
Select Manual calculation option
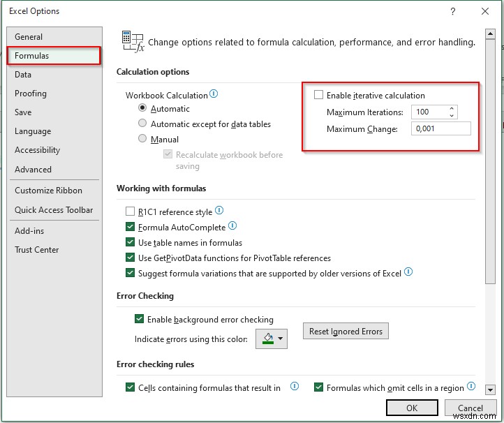click(x=142, y=138)
